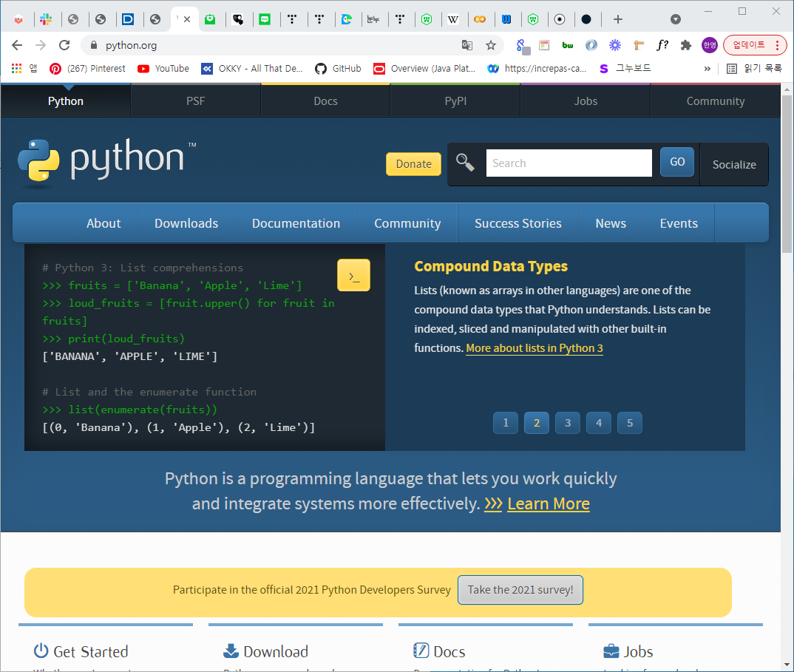Show slide 2 of the code carousel
The height and width of the screenshot is (672, 794).
click(537, 423)
